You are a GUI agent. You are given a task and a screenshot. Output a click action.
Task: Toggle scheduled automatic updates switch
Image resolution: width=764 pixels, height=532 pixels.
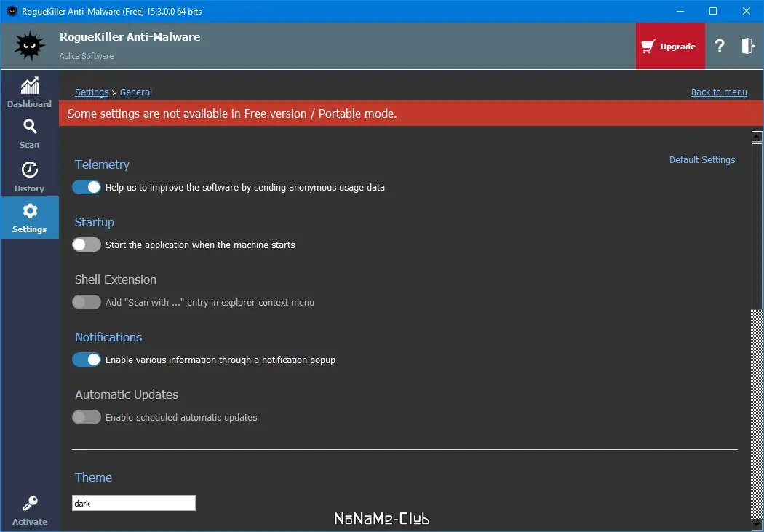tap(87, 417)
